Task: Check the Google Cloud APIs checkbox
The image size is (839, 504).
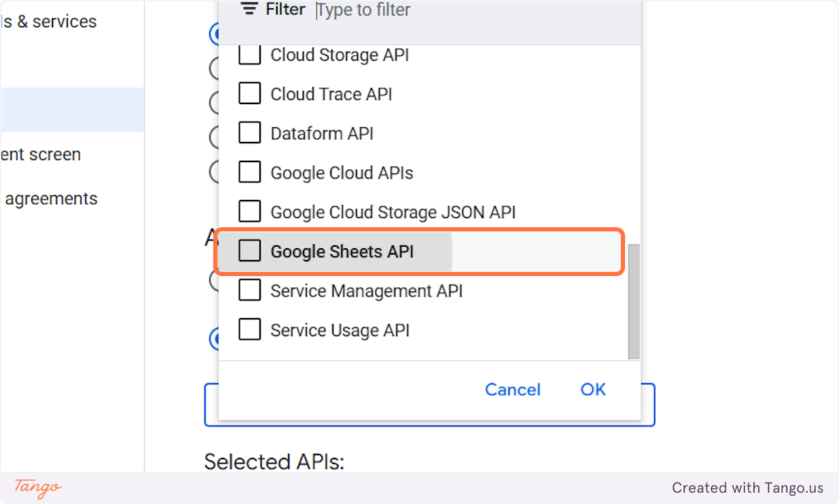Action: [249, 171]
